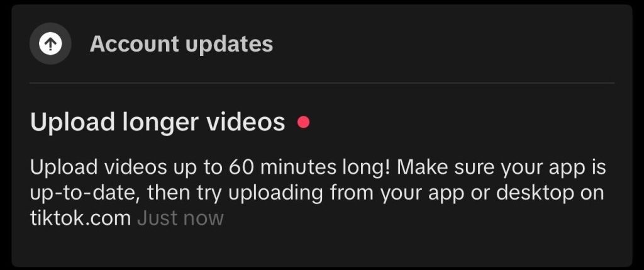Click the Just now timestamp
The height and width of the screenshot is (270, 644).
[180, 218]
